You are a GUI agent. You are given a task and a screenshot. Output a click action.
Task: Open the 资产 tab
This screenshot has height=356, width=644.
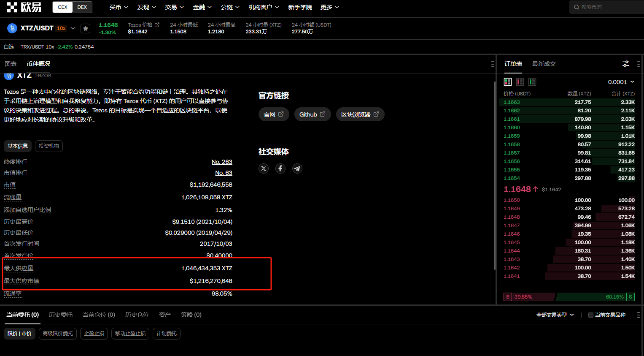[165, 315]
